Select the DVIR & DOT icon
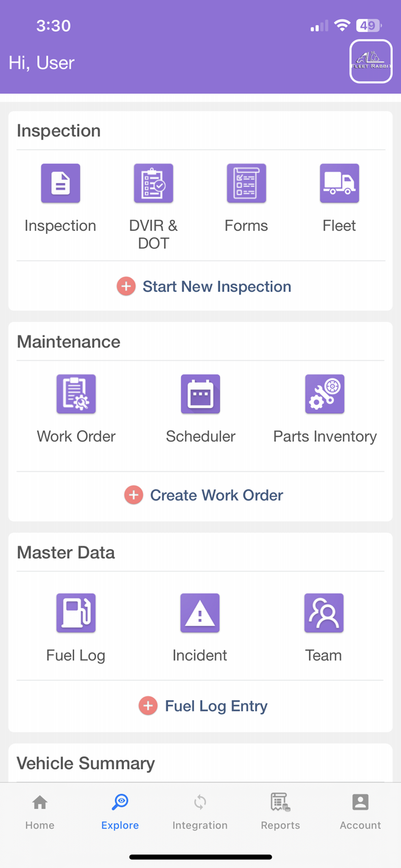401x868 pixels. (153, 183)
